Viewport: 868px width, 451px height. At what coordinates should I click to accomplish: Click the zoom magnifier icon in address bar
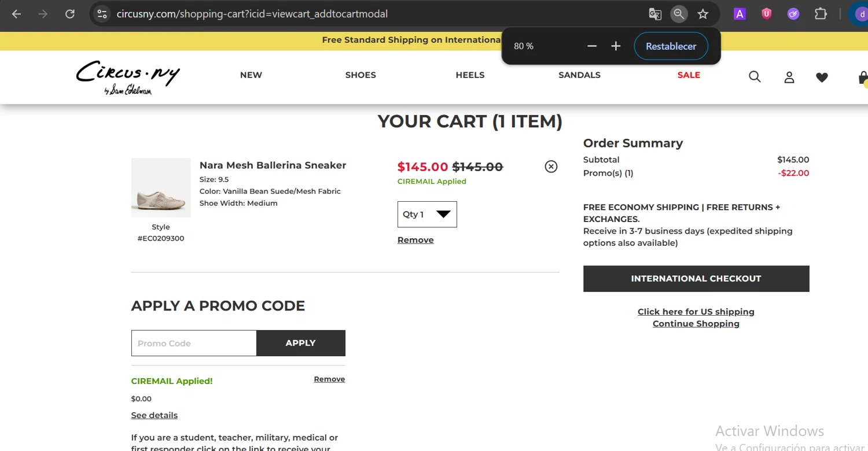point(679,14)
